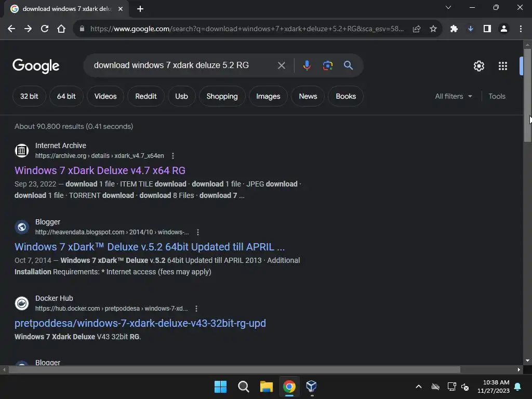
Task: Filter results by 32 bit
Action: click(29, 96)
